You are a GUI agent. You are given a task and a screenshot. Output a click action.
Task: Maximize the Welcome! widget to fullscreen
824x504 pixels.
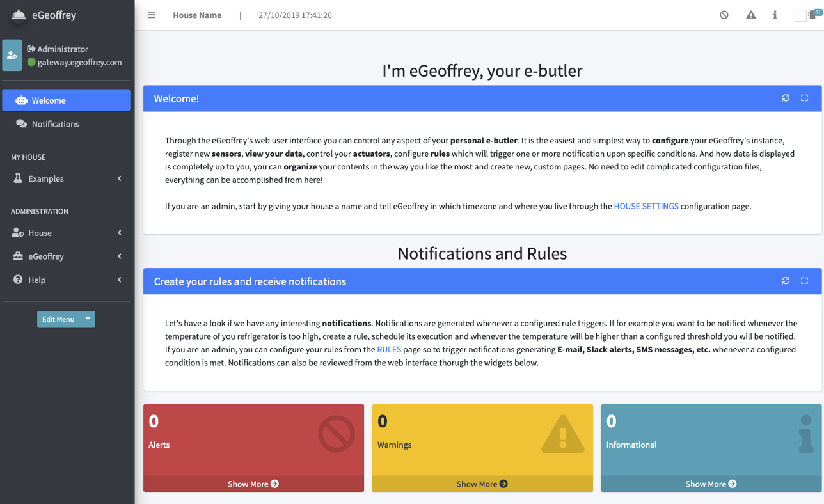[805, 98]
